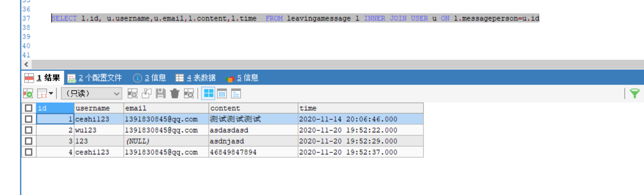644x195 pixels.
Task: Select the id cell showing 2
Action: tap(55, 130)
